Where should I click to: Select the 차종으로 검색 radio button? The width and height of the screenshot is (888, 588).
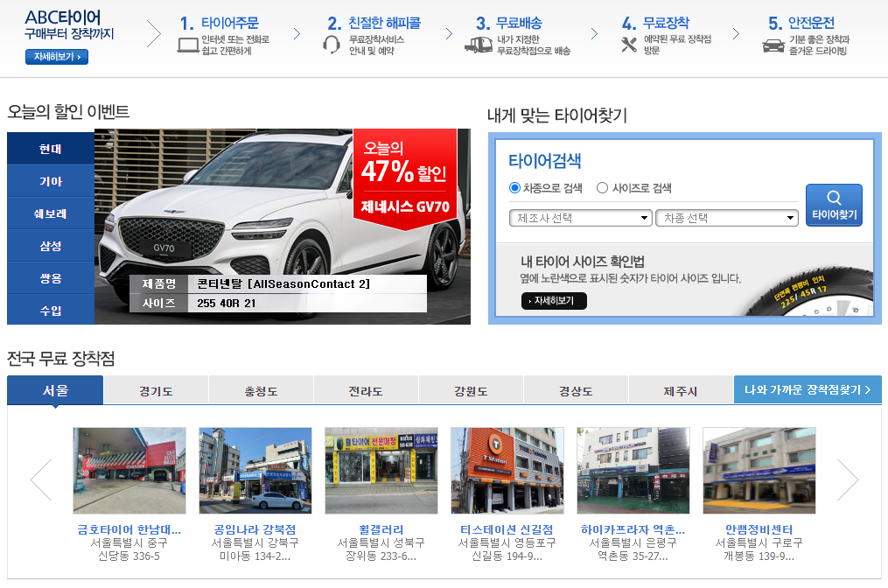pos(514,187)
